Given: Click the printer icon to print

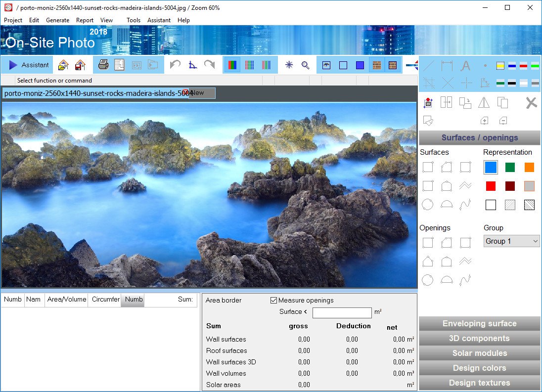Looking at the screenshot, I should pos(103,65).
